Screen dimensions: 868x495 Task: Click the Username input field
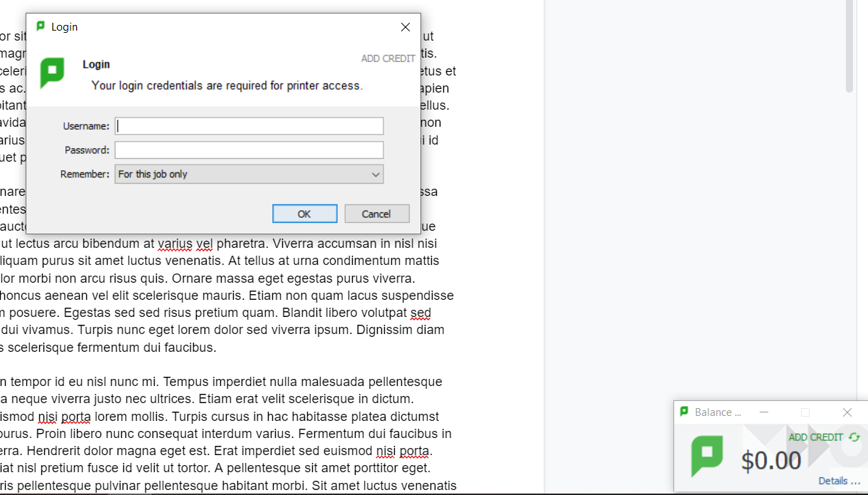(x=249, y=126)
